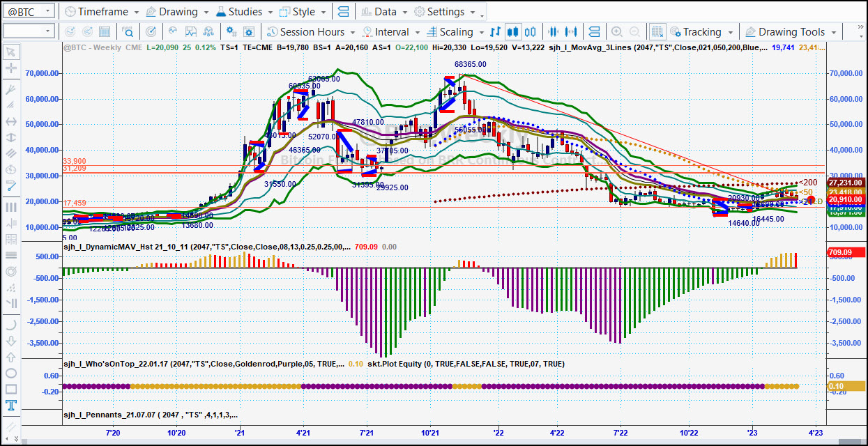
Task: Select the pointer arrow drawing tool
Action: tap(11, 52)
